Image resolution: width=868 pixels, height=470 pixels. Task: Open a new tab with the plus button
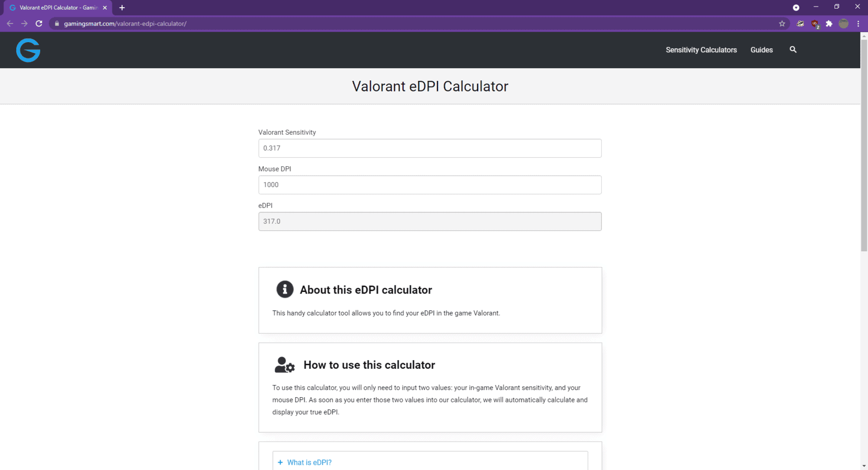pos(122,8)
